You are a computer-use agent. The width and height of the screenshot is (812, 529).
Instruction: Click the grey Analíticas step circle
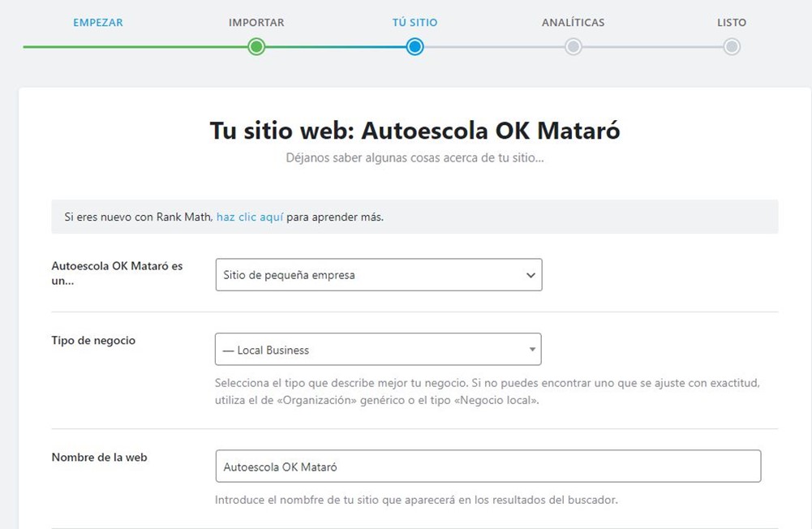(573, 47)
